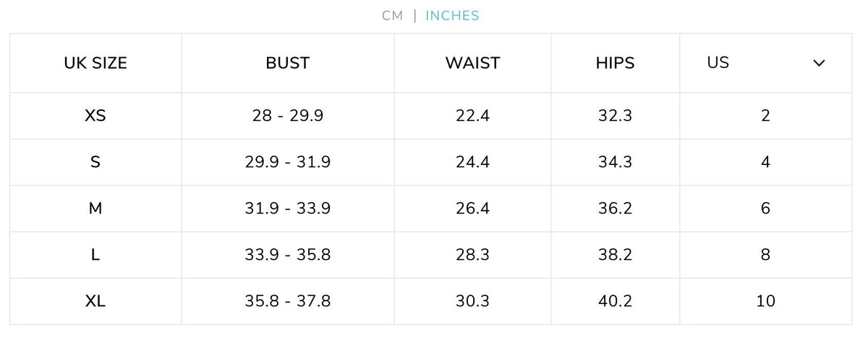Image resolution: width=868 pixels, height=341 pixels.
Task: Select the BUST column header
Action: [x=288, y=63]
